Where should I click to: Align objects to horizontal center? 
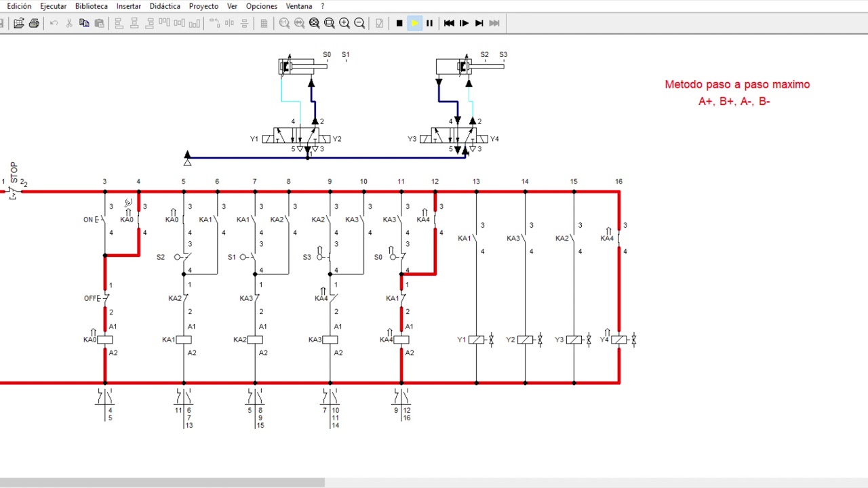point(134,23)
